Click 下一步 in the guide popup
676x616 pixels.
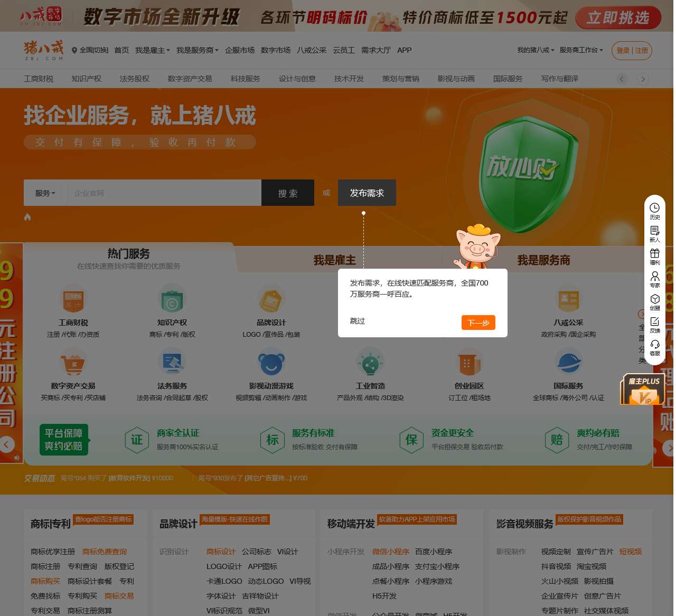click(x=478, y=323)
